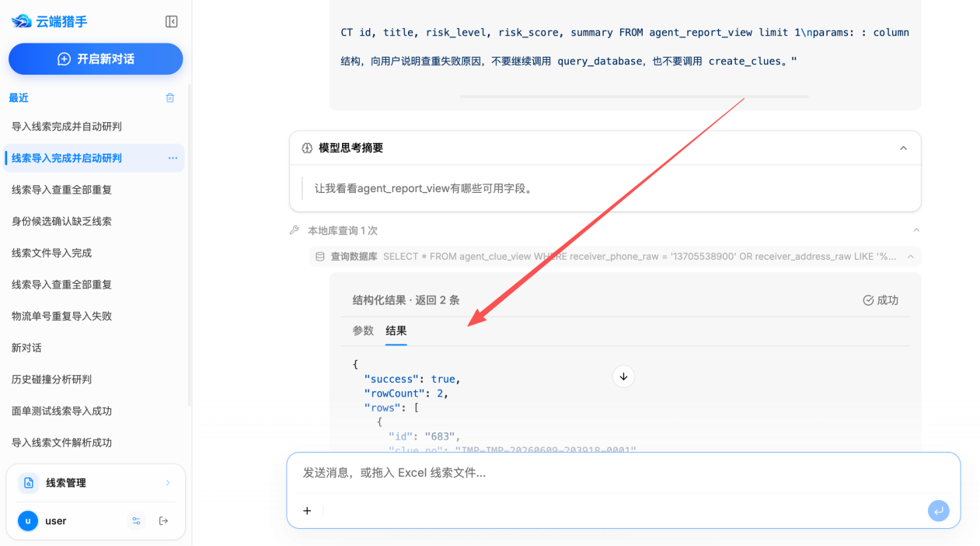Open conversation 线索文件导入完成
980x546 pixels.
(51, 253)
